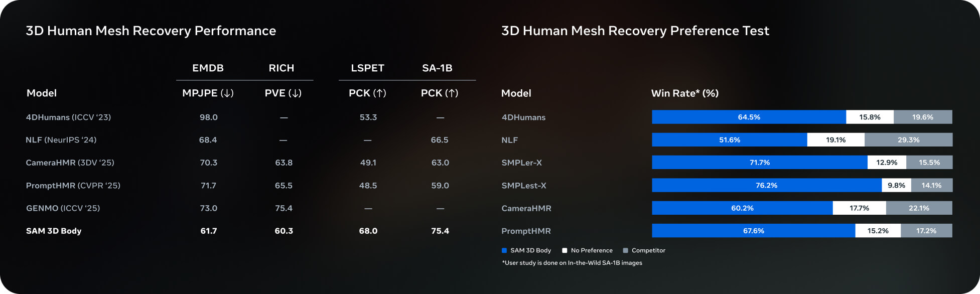This screenshot has height=294, width=980.
Task: Click the SAM 3D Body row label
Action: [54, 231]
